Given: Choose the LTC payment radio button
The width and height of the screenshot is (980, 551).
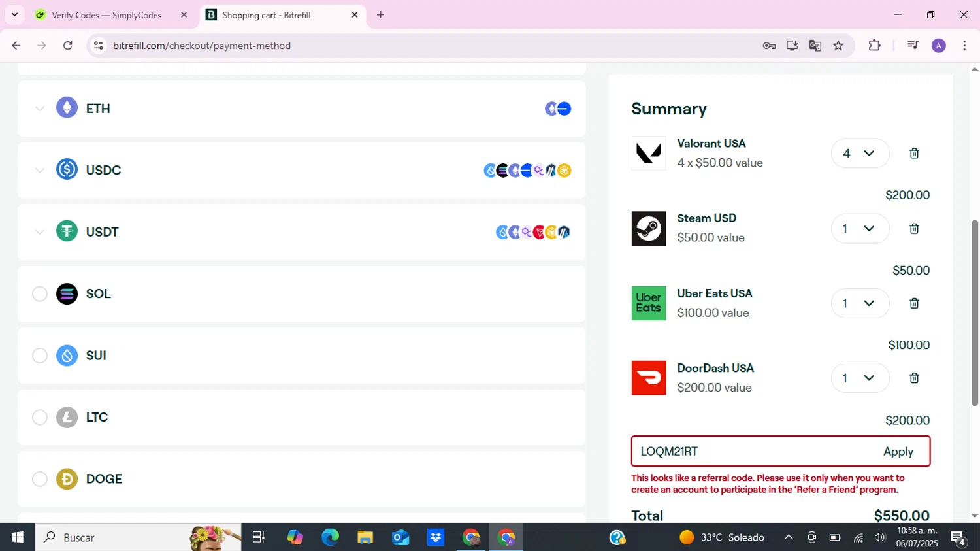Looking at the screenshot, I should 40,417.
